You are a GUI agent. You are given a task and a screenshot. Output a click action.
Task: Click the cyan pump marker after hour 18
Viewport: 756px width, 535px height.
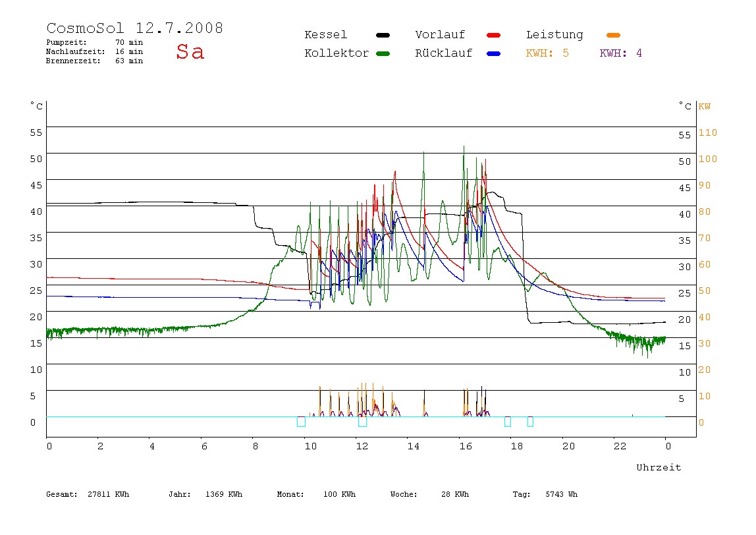(530, 422)
